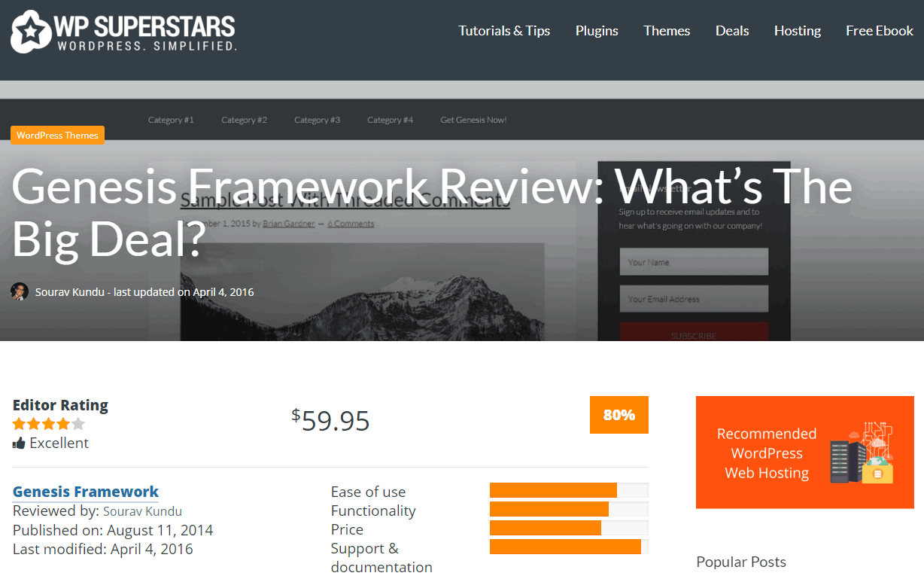Click the $59.95 price text
The image size is (924, 576).
tap(331, 421)
